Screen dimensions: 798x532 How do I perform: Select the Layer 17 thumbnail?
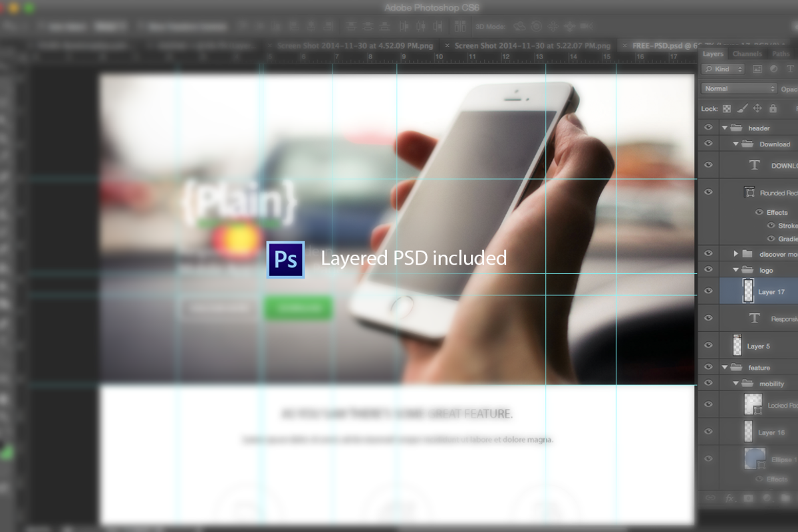click(748, 291)
